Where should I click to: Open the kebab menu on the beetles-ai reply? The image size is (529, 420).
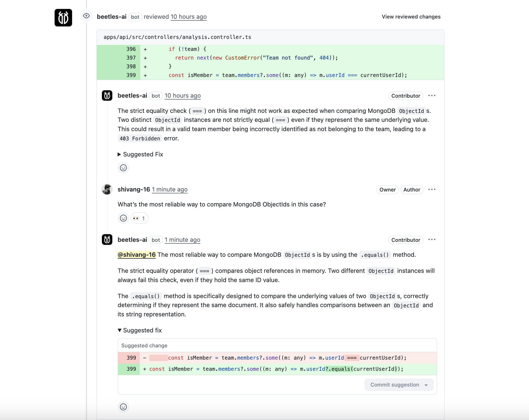(432, 239)
